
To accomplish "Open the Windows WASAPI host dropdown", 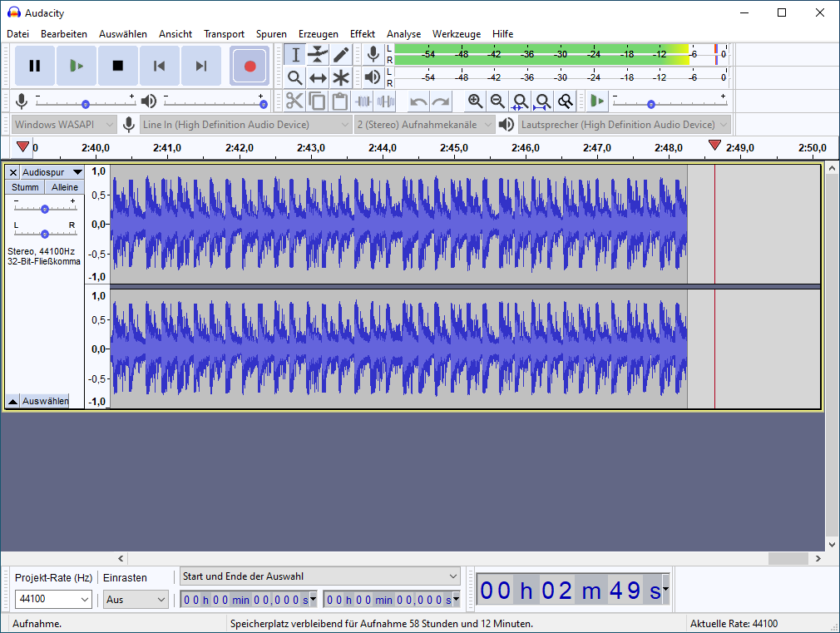I will pos(64,125).
